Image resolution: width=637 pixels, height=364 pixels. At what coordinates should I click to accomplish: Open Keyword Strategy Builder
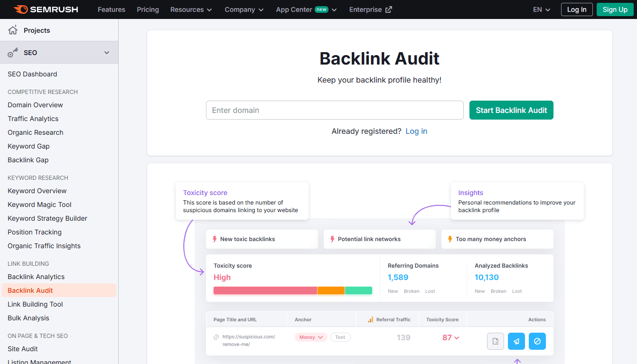pos(47,218)
